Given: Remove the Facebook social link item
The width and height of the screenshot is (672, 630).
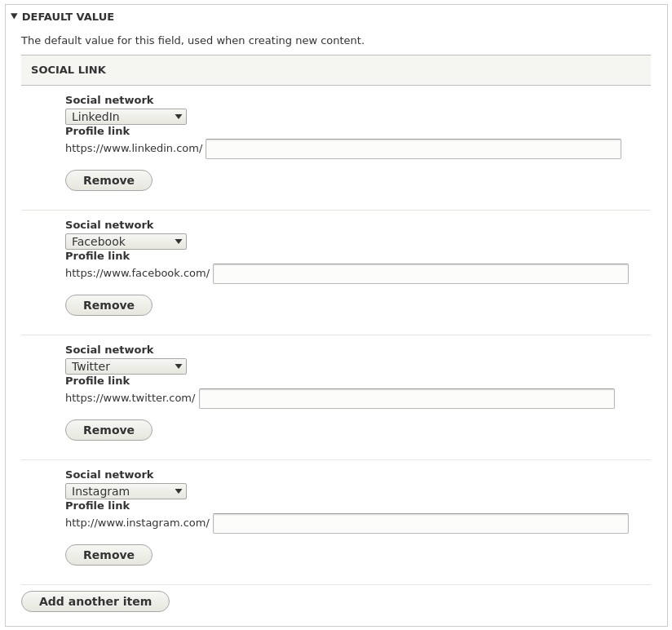Looking at the screenshot, I should 108,305.
